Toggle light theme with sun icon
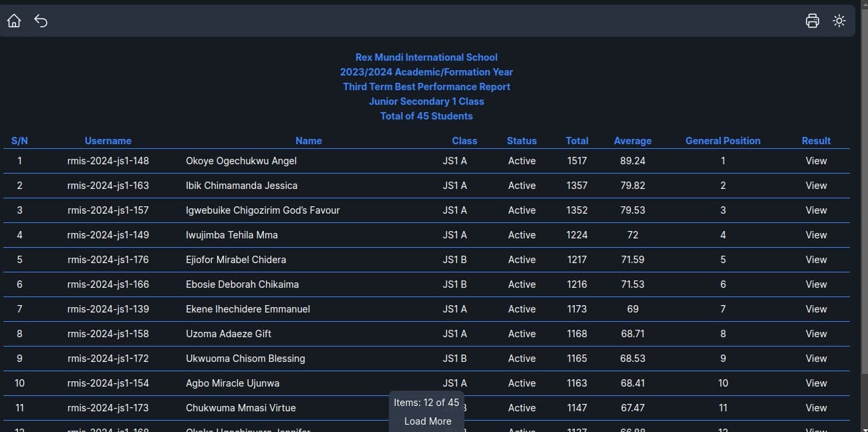Image resolution: width=868 pixels, height=432 pixels. click(839, 21)
